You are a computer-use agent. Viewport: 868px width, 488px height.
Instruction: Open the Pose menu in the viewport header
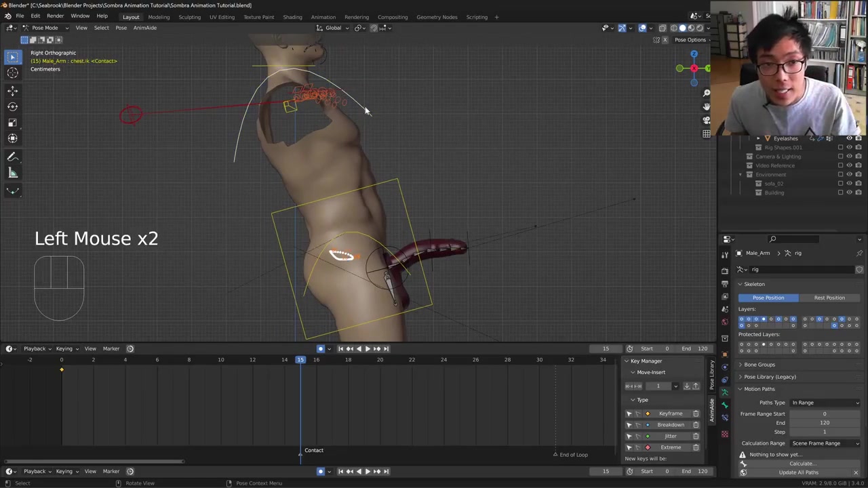[x=121, y=28]
